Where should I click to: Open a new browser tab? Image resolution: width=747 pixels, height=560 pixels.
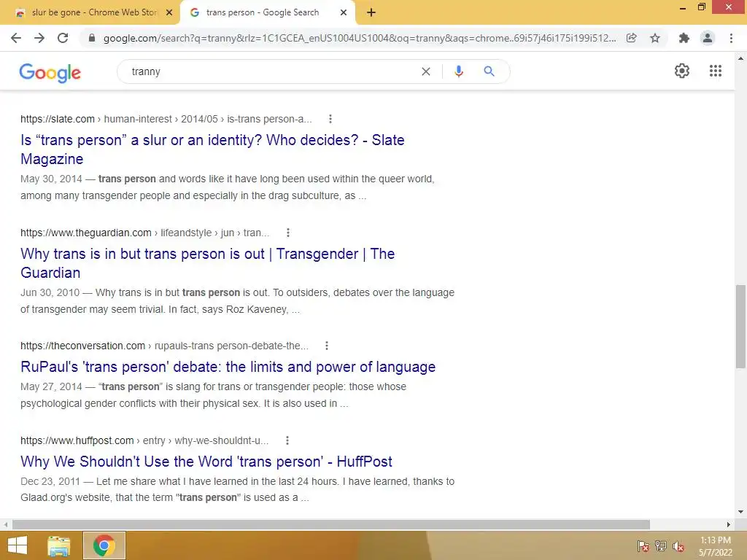click(371, 13)
